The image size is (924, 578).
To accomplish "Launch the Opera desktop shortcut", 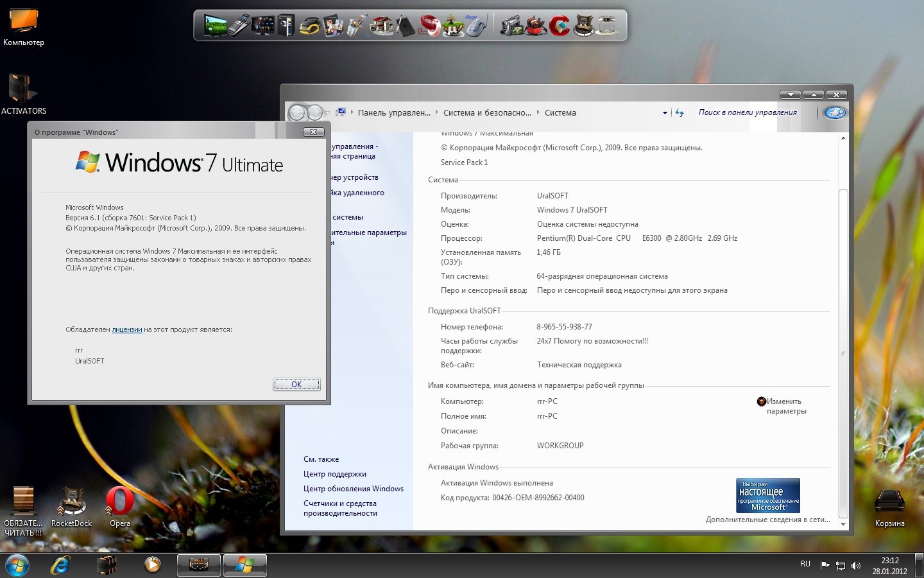I will click(x=120, y=507).
